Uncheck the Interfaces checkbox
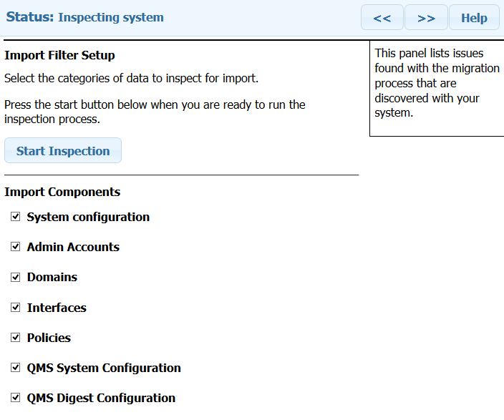This screenshot has height=420, width=504. 16,307
